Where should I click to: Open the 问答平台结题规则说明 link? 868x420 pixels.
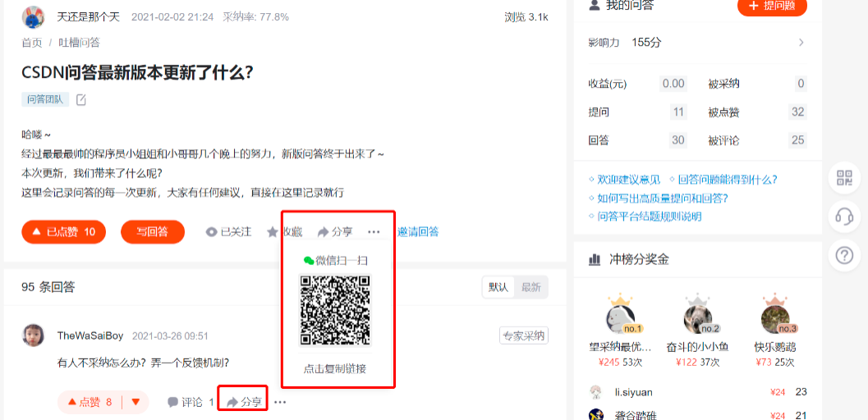tap(650, 216)
